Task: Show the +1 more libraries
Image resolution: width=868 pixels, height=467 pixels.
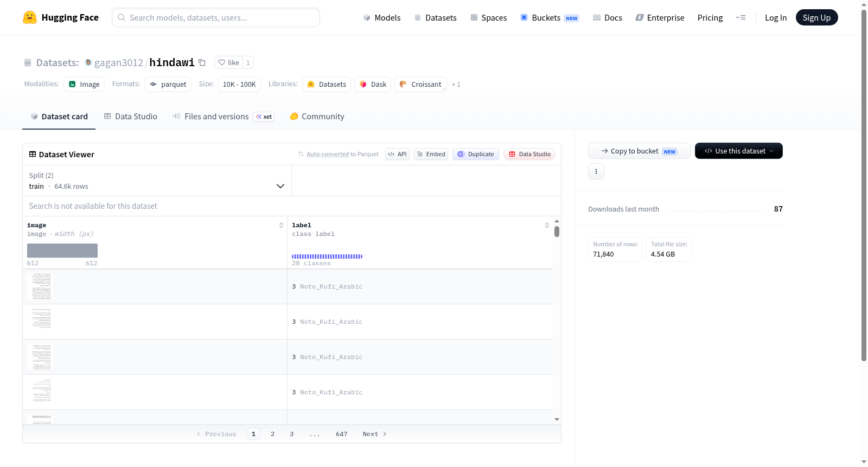Action: point(456,84)
